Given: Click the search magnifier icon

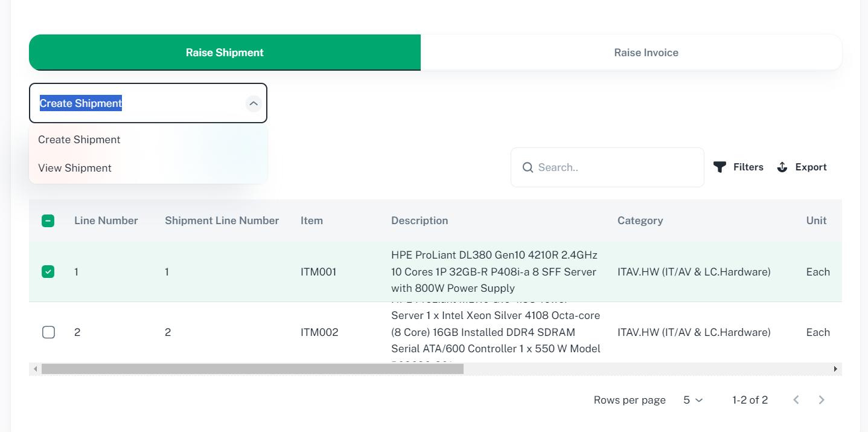Looking at the screenshot, I should click(528, 167).
